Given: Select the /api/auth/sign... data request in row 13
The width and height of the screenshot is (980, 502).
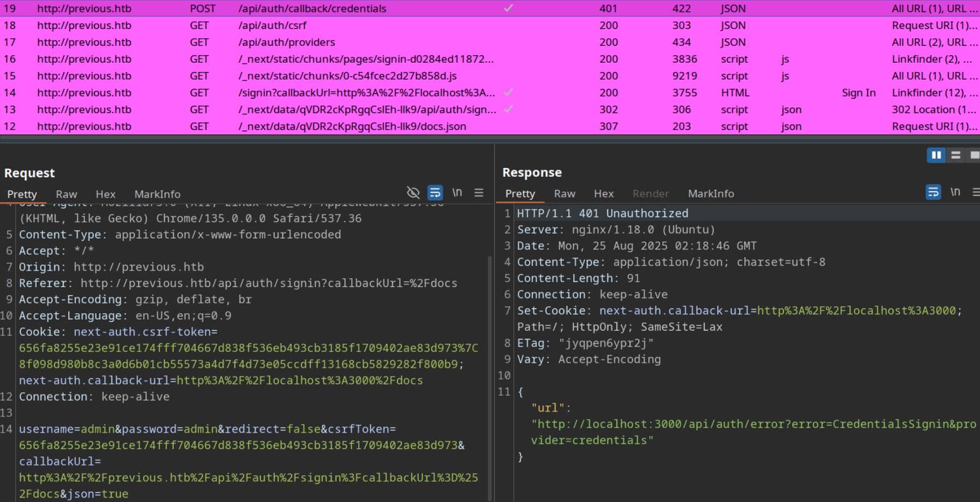Looking at the screenshot, I should pyautogui.click(x=490, y=110).
